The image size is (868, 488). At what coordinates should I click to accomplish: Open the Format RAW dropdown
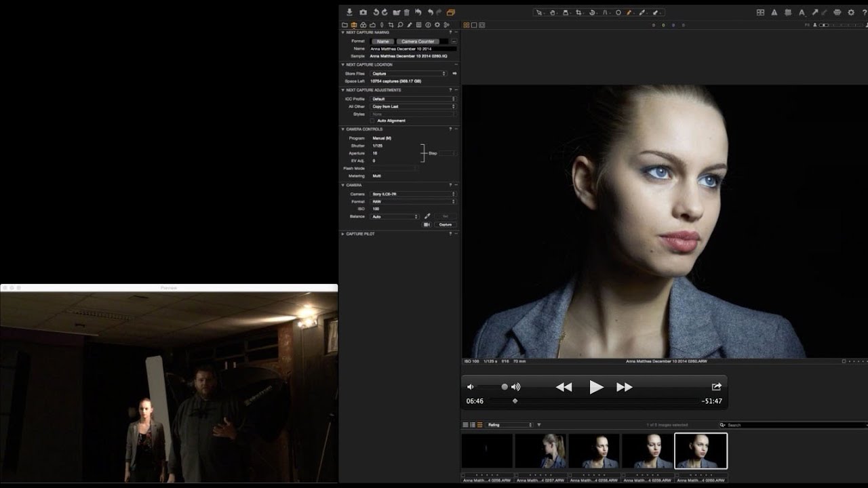[413, 201]
